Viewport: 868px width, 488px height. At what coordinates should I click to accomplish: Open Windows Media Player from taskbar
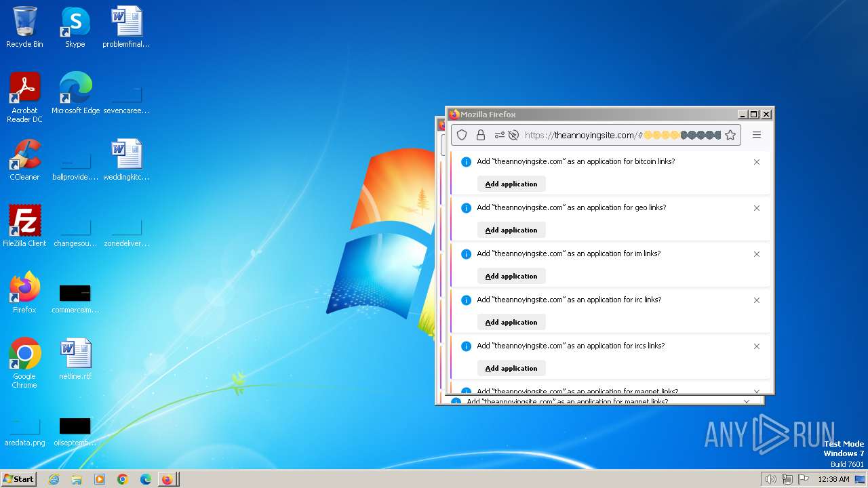click(x=100, y=479)
